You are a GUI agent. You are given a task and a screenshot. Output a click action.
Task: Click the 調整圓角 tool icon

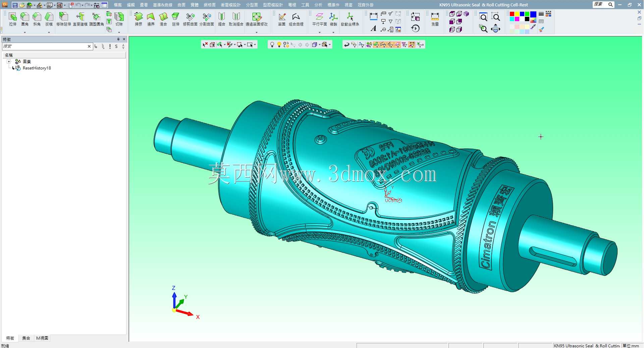point(97,16)
